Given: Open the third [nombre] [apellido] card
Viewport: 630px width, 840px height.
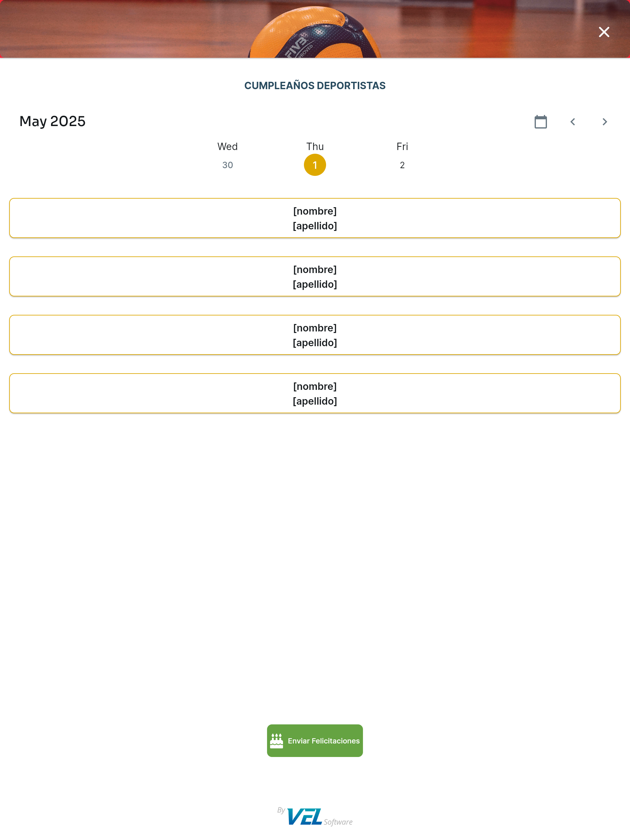Looking at the screenshot, I should coord(315,335).
